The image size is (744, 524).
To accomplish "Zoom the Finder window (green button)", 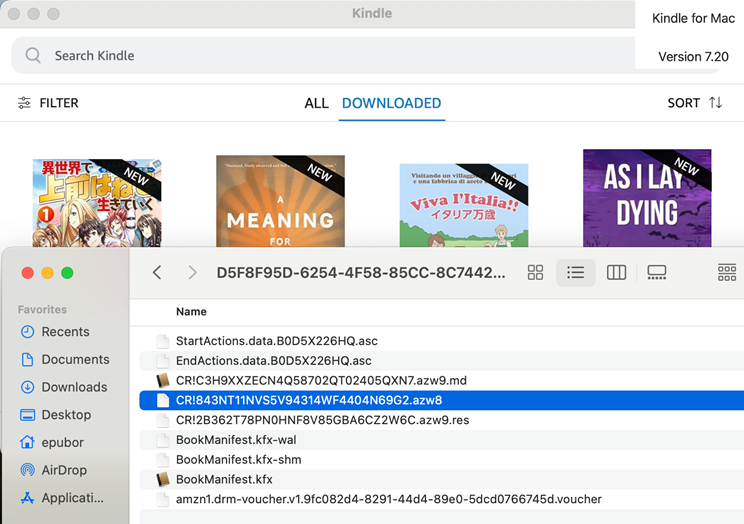I will coord(67,273).
